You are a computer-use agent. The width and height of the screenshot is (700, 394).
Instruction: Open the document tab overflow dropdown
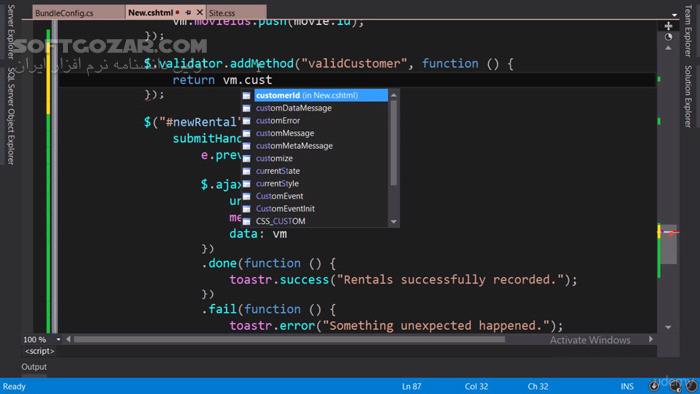(x=675, y=15)
